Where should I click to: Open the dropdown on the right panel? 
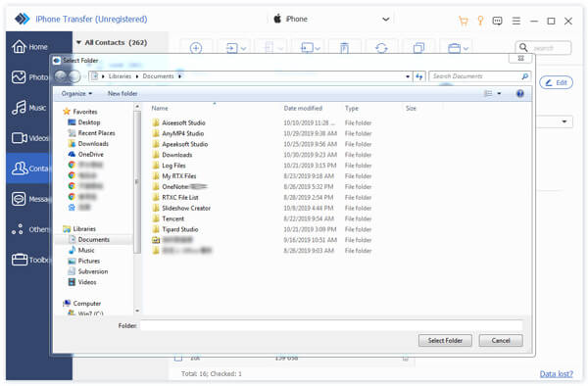pos(564,121)
